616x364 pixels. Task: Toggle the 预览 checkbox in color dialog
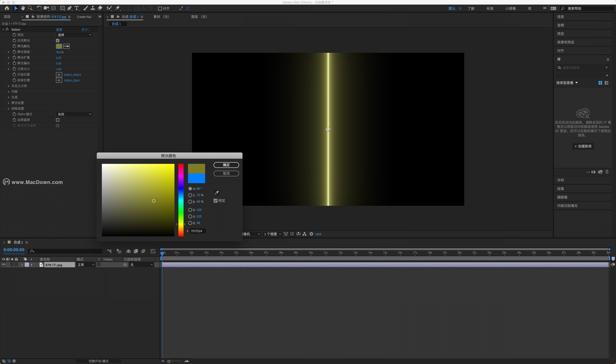coord(216,201)
